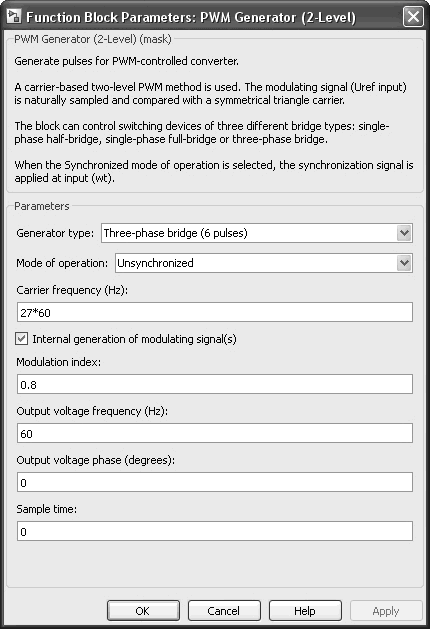The height and width of the screenshot is (629, 430).
Task: Click the Output voltage phase field
Action: coord(215,482)
